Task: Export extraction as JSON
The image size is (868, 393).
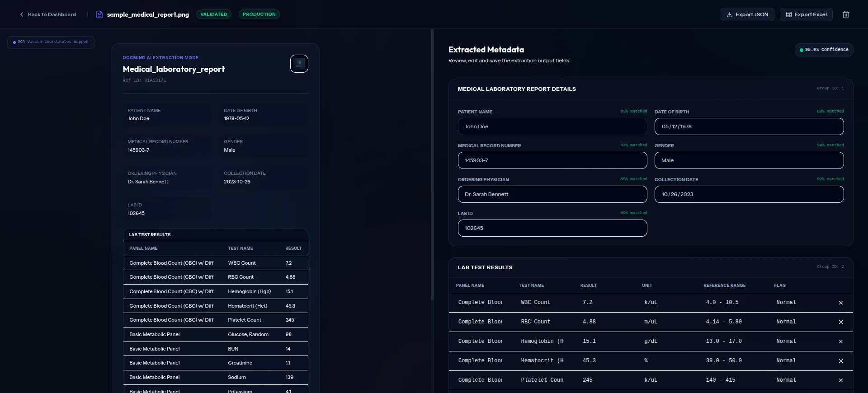Action: [747, 14]
